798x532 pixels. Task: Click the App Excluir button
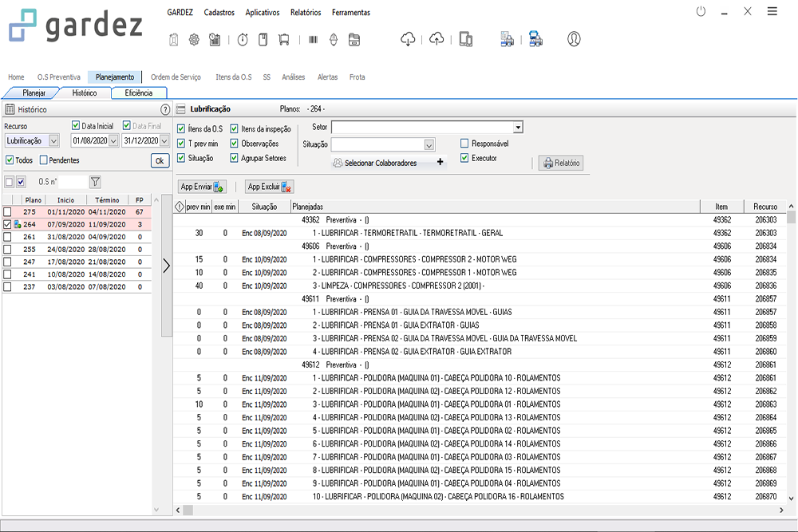point(269,187)
